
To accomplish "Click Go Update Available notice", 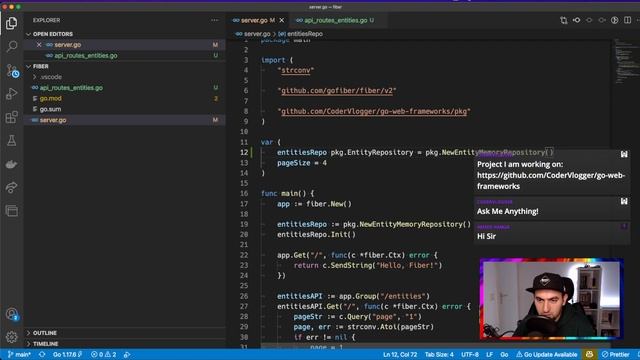I will coord(547,354).
